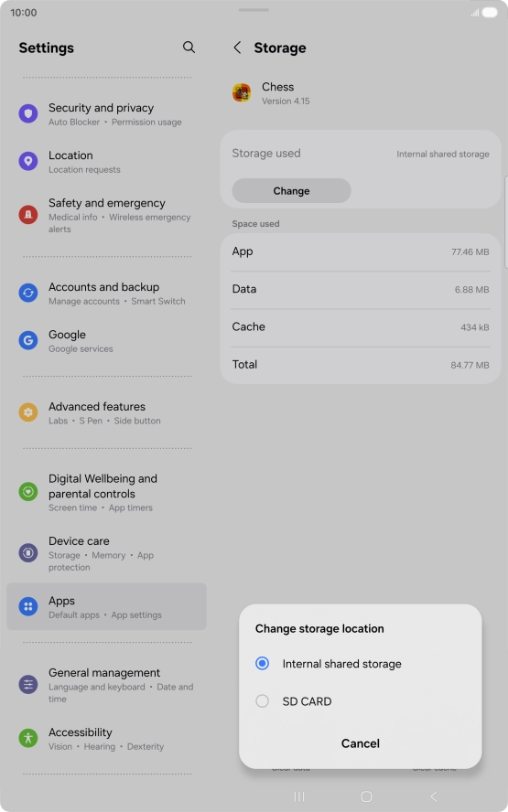Tap the Location pin icon
508x812 pixels.
pos(28,161)
